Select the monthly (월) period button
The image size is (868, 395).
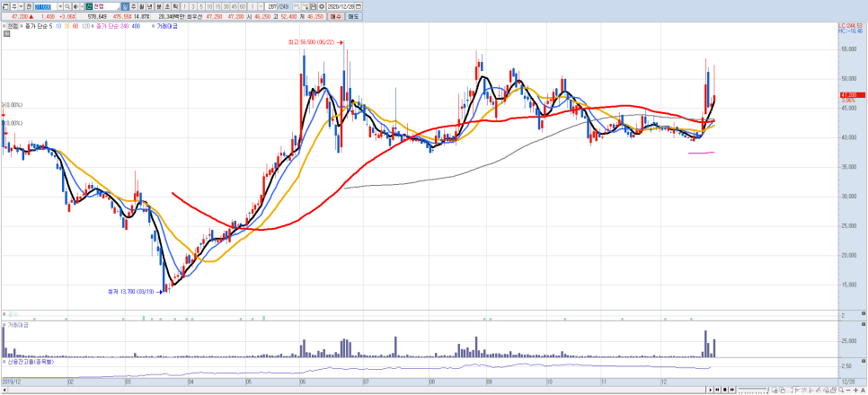[x=141, y=6]
